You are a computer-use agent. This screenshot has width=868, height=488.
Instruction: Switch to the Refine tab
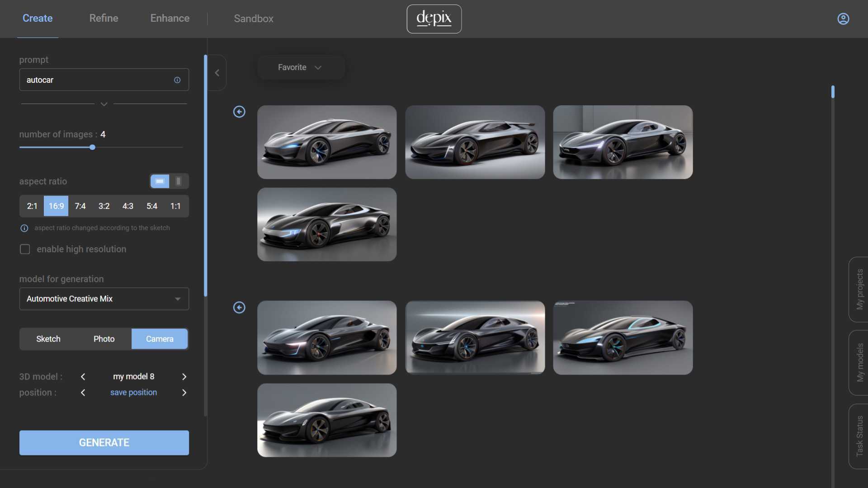104,18
